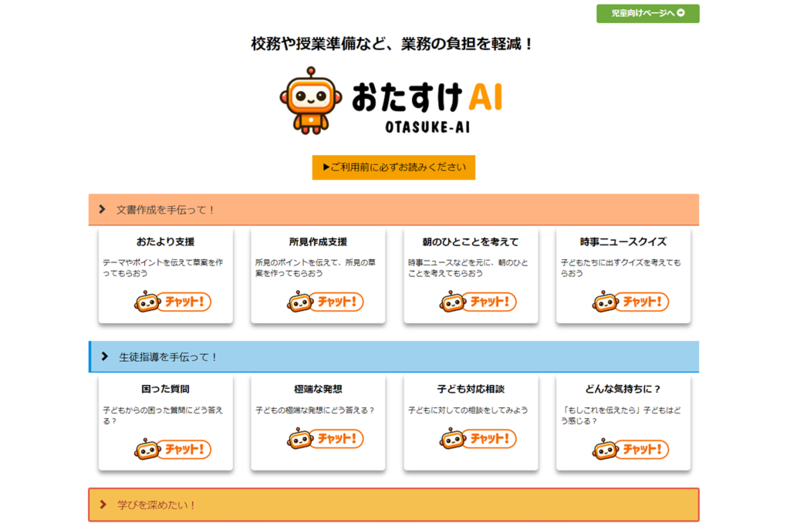This screenshot has height=523, width=800.
Task: Collapse the 文書作成を手伝って！ section
Action: (102, 210)
